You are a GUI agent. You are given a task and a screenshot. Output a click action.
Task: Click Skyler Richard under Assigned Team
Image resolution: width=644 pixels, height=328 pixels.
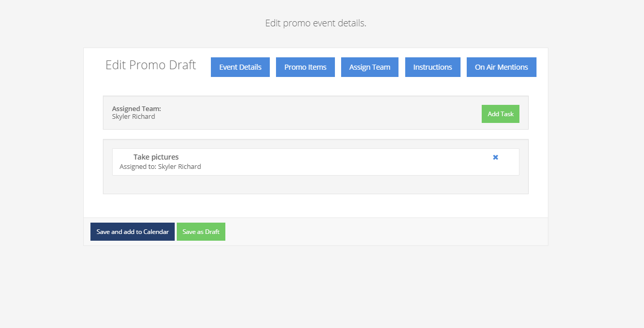133,117
